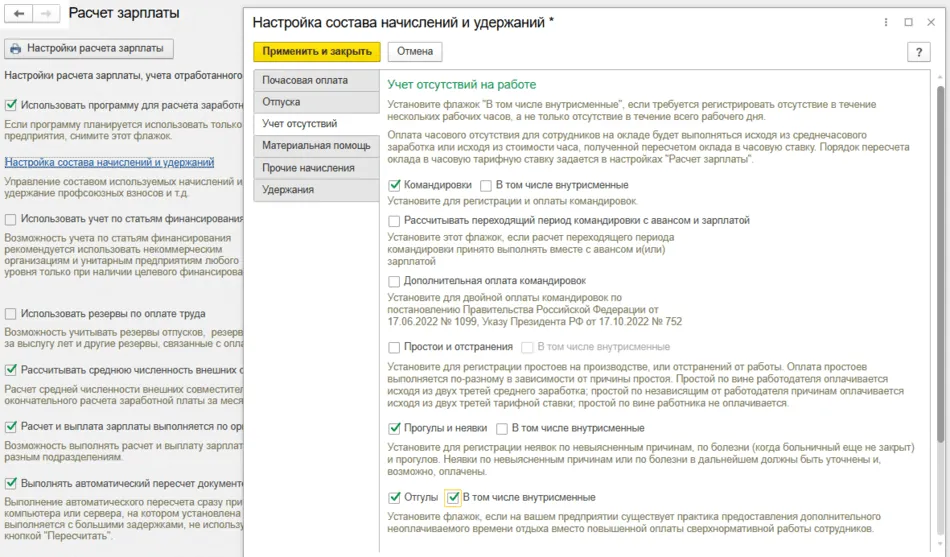Open the Настройка состава начислений и удержаний link
Image resolution: width=950 pixels, height=557 pixels.
pyautogui.click(x=109, y=162)
